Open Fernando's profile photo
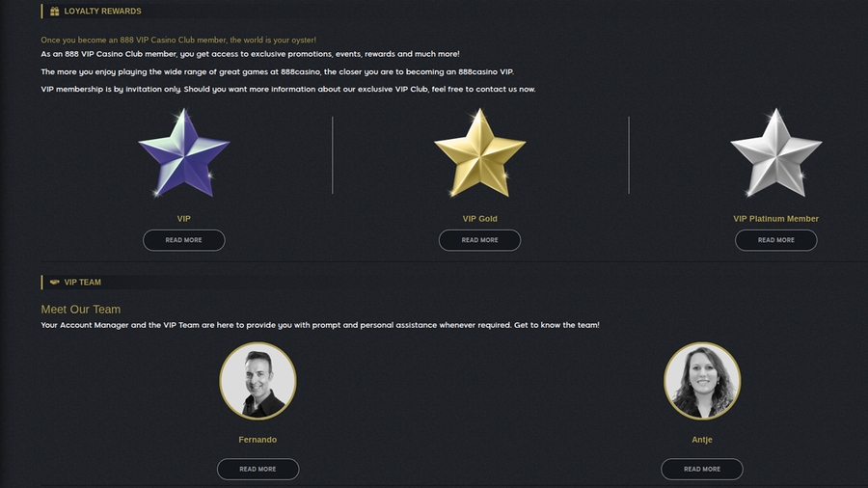 point(258,381)
